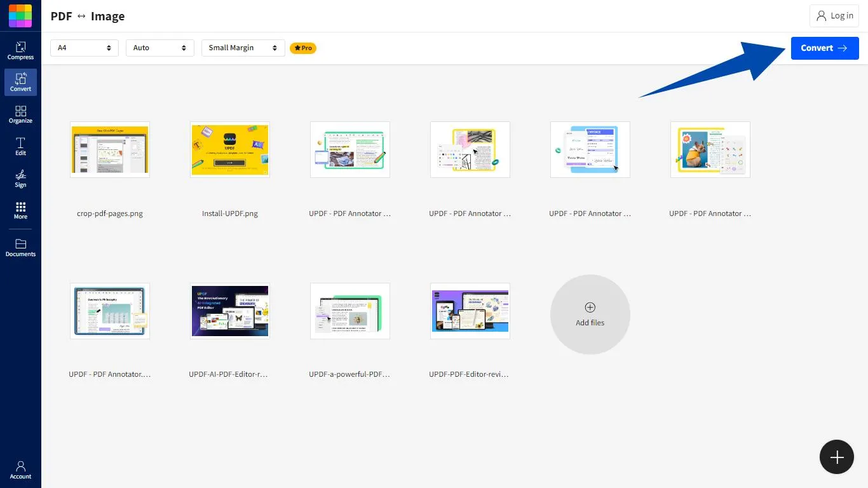Image resolution: width=868 pixels, height=488 pixels.
Task: Expand the Auto orientation dropdown
Action: pos(159,48)
